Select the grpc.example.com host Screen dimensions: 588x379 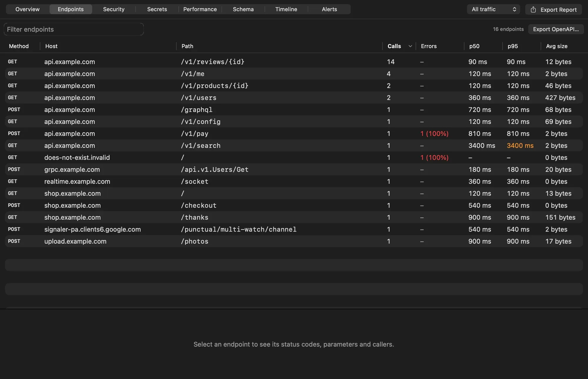72,169
